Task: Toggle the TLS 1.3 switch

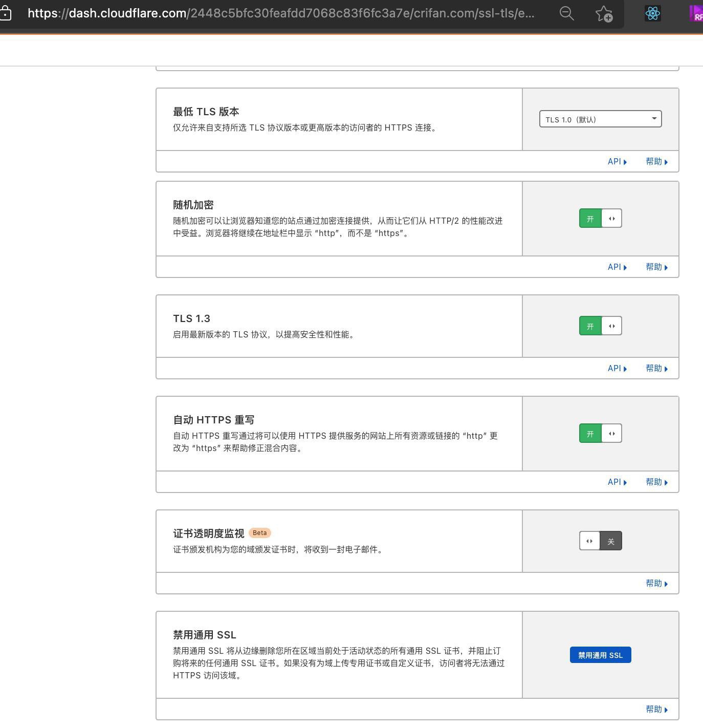Action: tap(600, 326)
